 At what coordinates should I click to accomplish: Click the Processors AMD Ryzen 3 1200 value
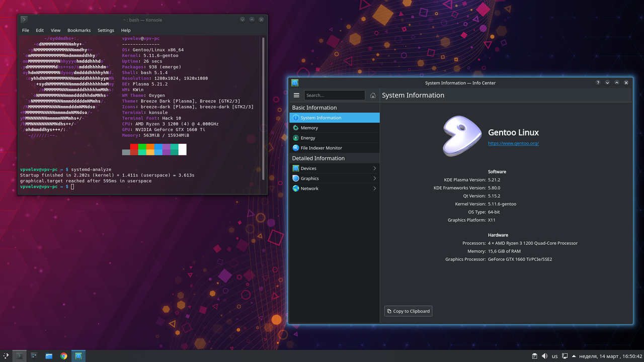coord(533,243)
